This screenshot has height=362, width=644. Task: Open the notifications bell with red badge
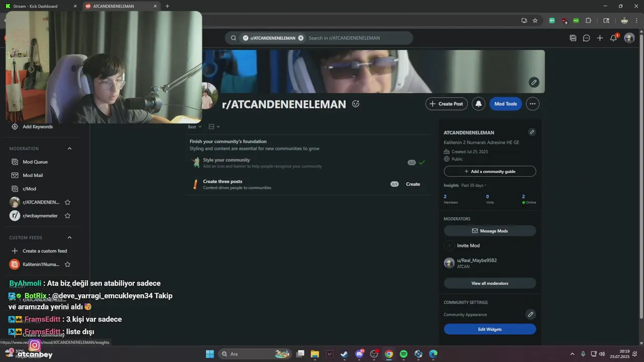coord(614,38)
